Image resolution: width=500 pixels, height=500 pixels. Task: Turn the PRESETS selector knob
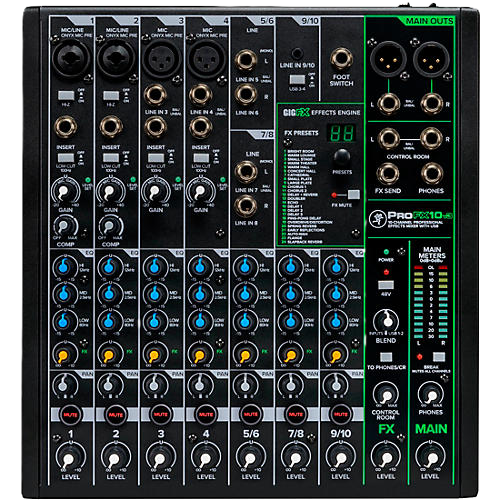(x=342, y=157)
